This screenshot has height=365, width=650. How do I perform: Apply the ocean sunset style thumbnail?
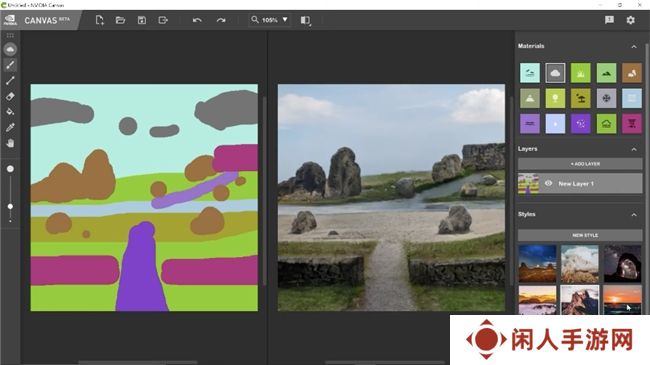(x=622, y=300)
